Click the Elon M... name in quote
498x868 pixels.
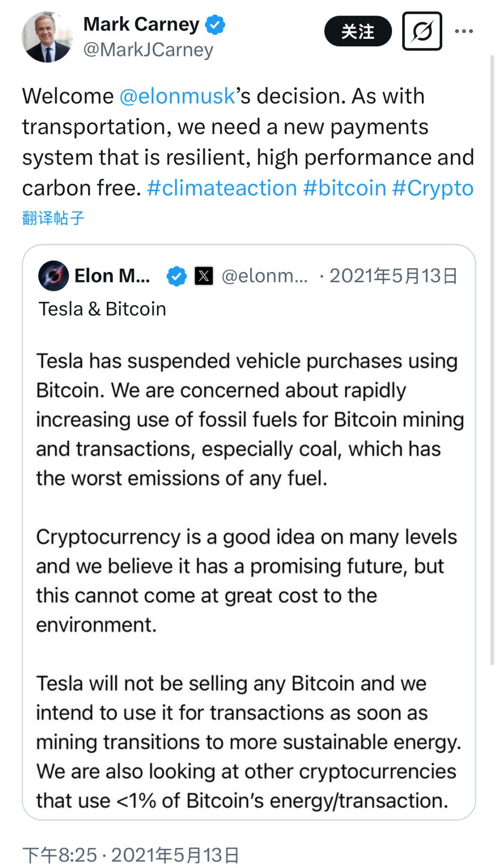pos(113,276)
